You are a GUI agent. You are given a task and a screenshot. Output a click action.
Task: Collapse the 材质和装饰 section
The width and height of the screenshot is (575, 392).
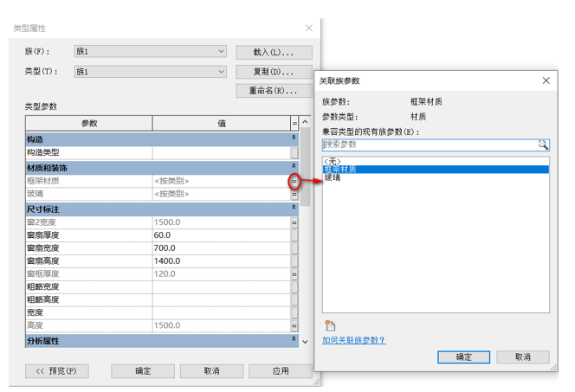click(x=294, y=166)
